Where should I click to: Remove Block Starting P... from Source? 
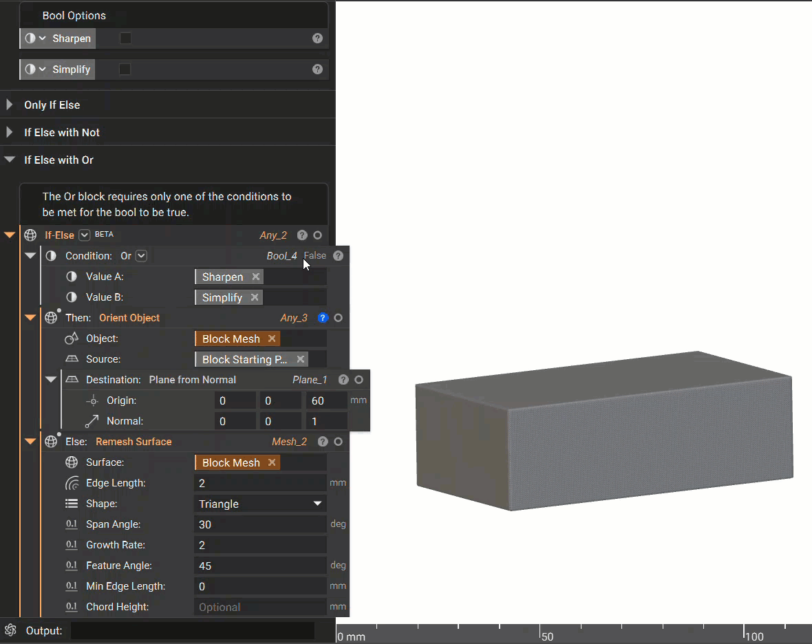[300, 359]
